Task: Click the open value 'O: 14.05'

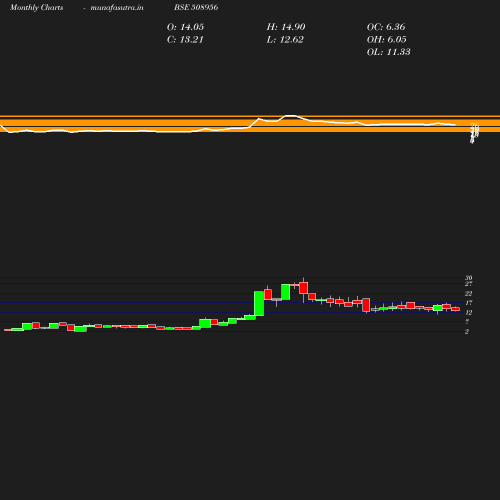Action: [185, 27]
